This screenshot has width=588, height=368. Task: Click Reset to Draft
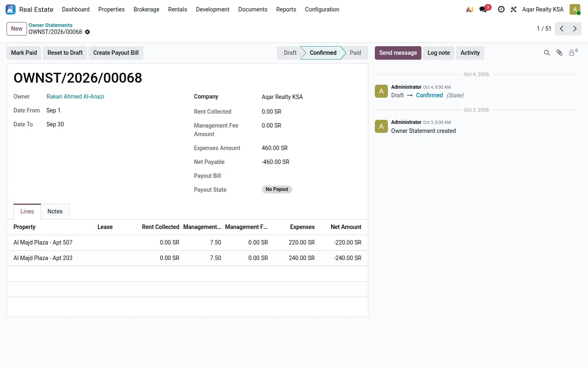[x=65, y=53]
